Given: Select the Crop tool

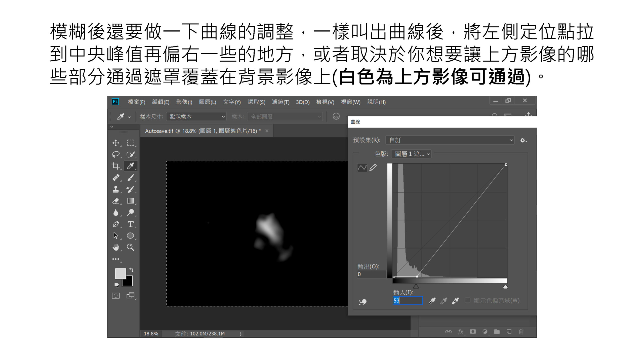Looking at the screenshot, I should pyautogui.click(x=116, y=166).
